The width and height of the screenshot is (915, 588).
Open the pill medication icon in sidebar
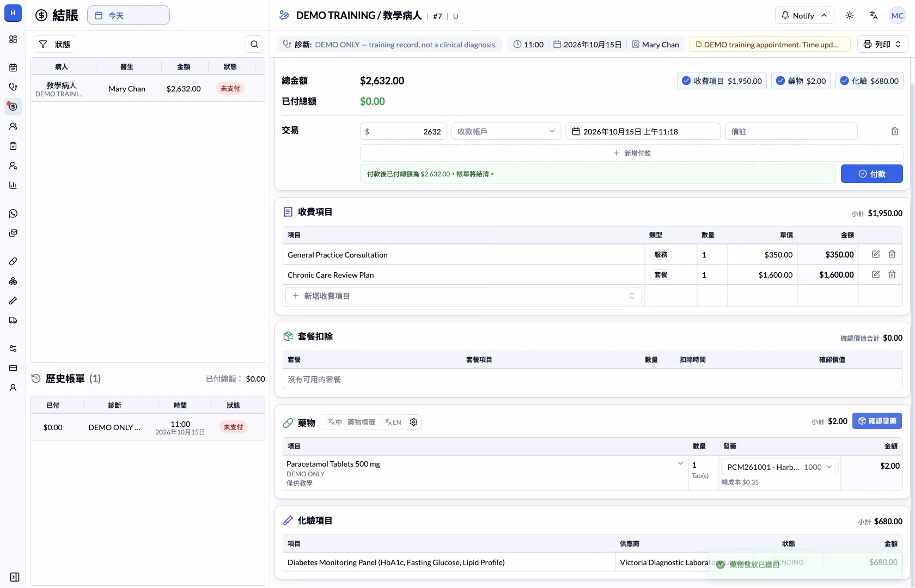click(x=13, y=261)
